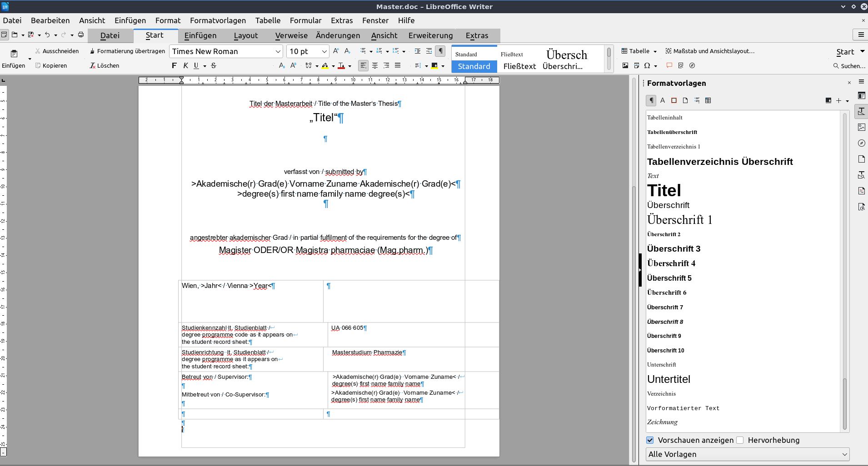This screenshot has width=868, height=466.
Task: Open the Extras menu in menu bar
Action: point(342,20)
